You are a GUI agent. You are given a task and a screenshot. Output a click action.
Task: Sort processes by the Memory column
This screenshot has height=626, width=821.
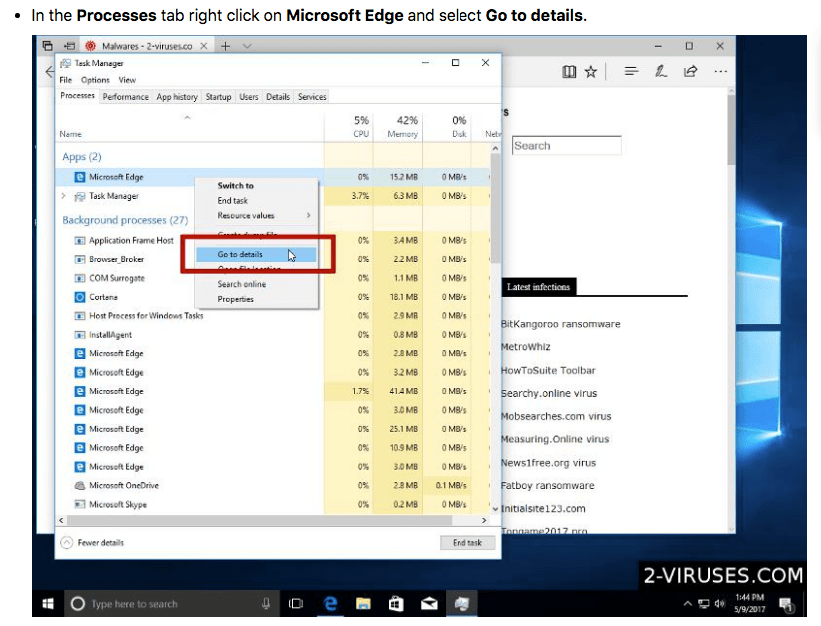pyautogui.click(x=398, y=127)
